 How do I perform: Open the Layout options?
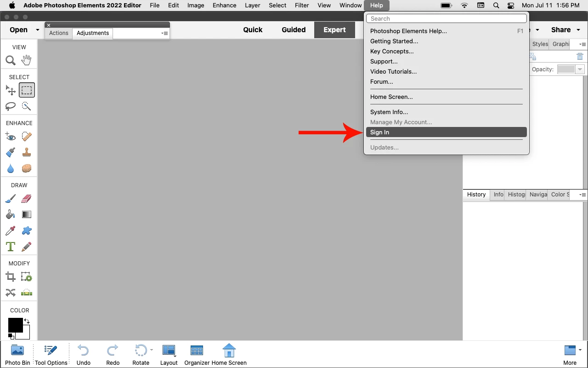[x=169, y=355]
